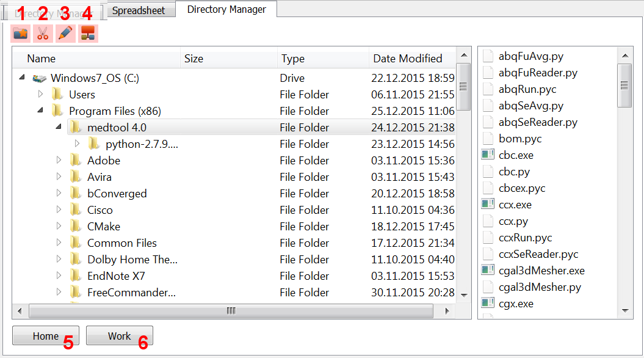Select the file cbcex.pyc
This screenshot has height=358, width=644.
522,188
